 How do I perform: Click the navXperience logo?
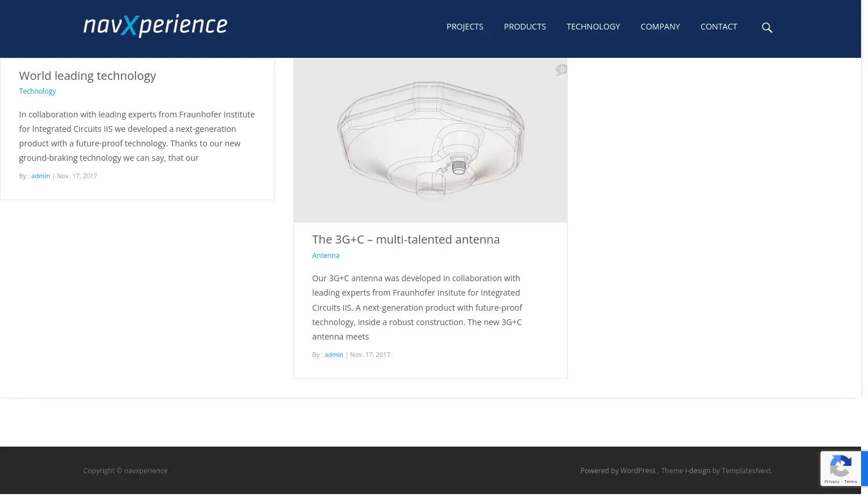pos(155,25)
